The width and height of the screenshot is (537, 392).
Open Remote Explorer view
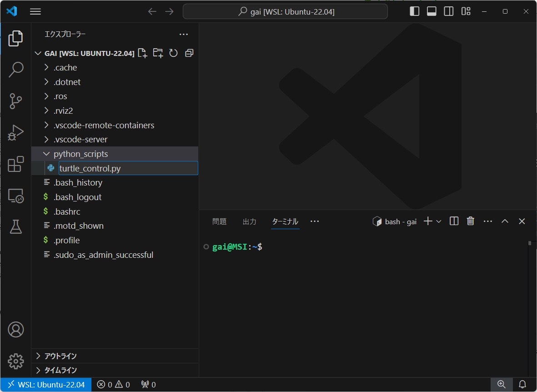coord(16,196)
